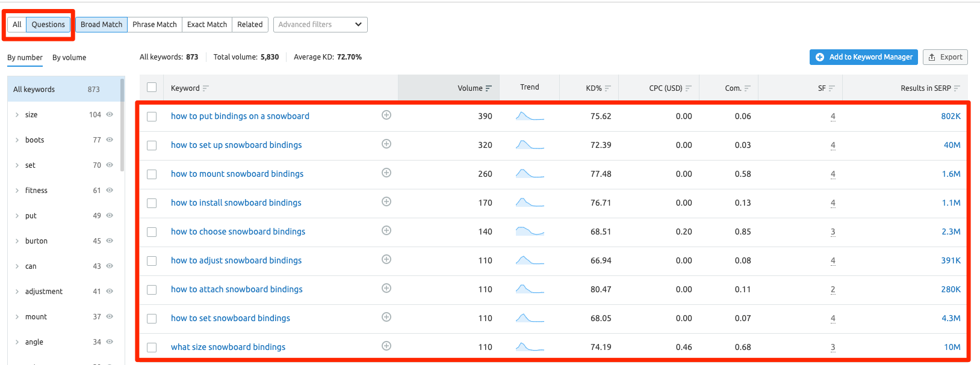
Task: Select the Related tab
Action: tap(250, 25)
